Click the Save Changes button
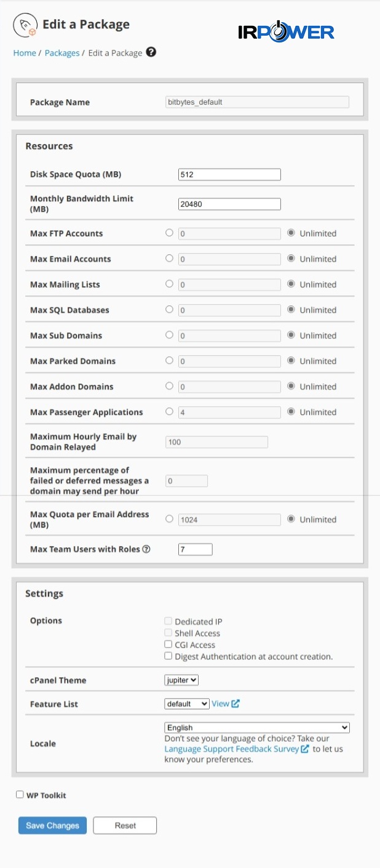 click(52, 826)
